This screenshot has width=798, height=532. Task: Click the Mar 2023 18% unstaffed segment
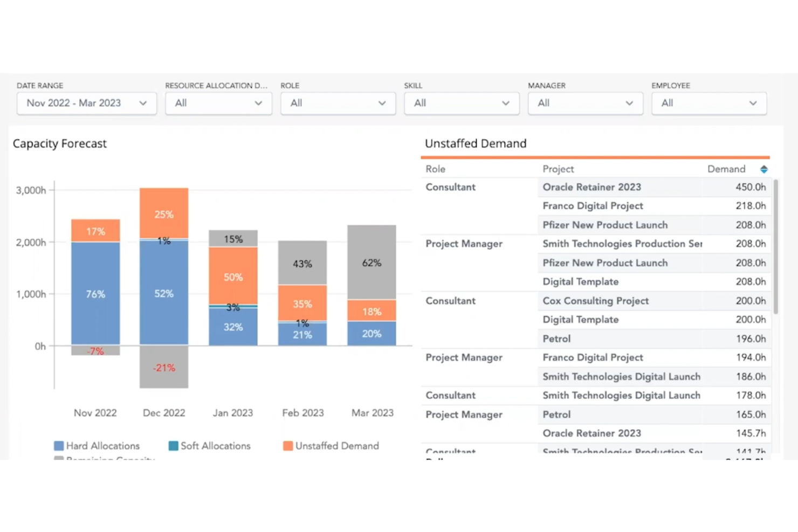[372, 310]
